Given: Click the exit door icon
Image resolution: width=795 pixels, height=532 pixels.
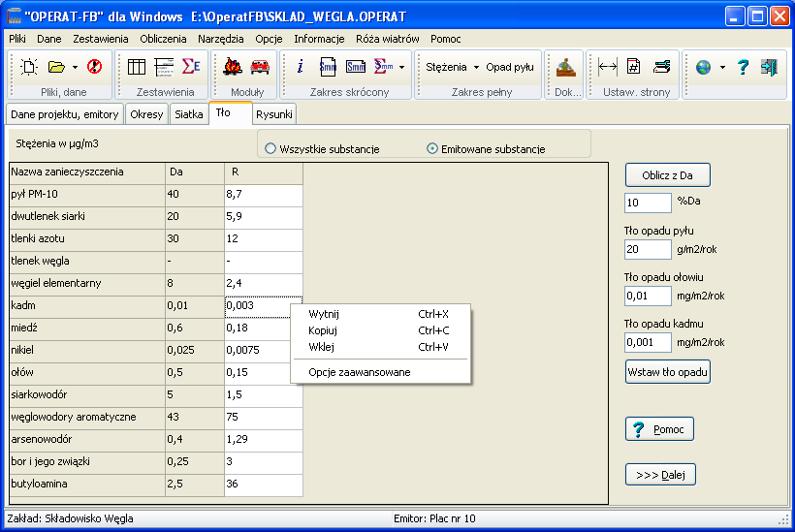Looking at the screenshot, I should pyautogui.click(x=769, y=67).
